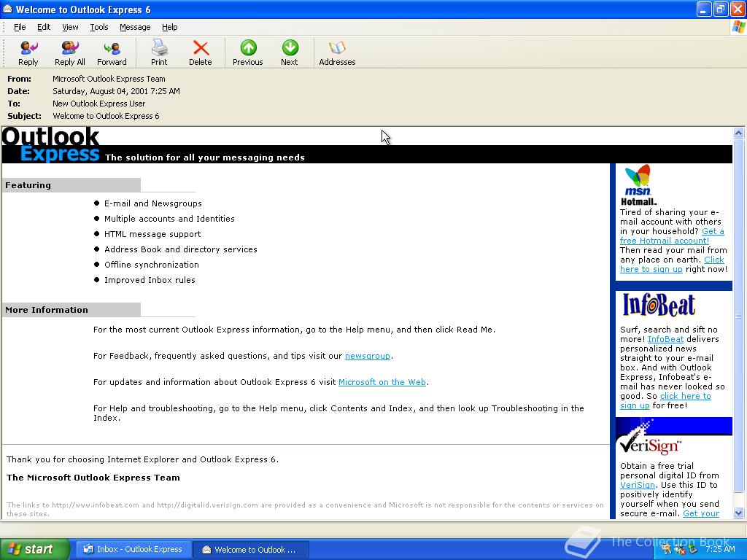Click the system tray clock

720,549
